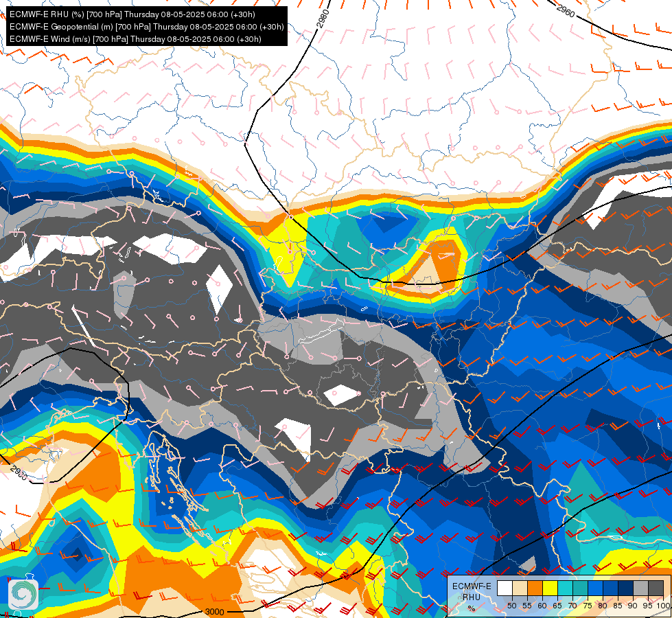Image resolution: width=672 pixels, height=618 pixels.
Task: Click the legend value 70
Action: click(572, 606)
